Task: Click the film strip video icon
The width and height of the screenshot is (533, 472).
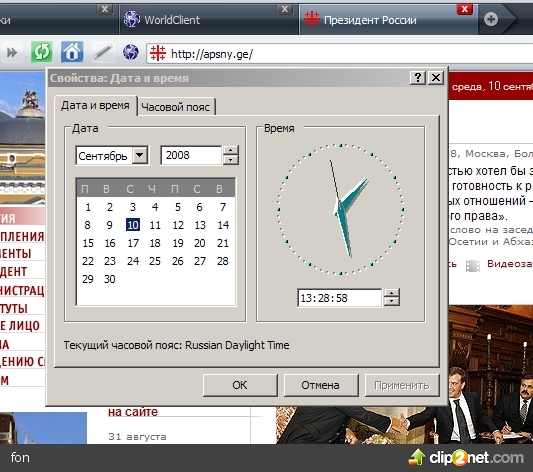Action: click(x=472, y=266)
